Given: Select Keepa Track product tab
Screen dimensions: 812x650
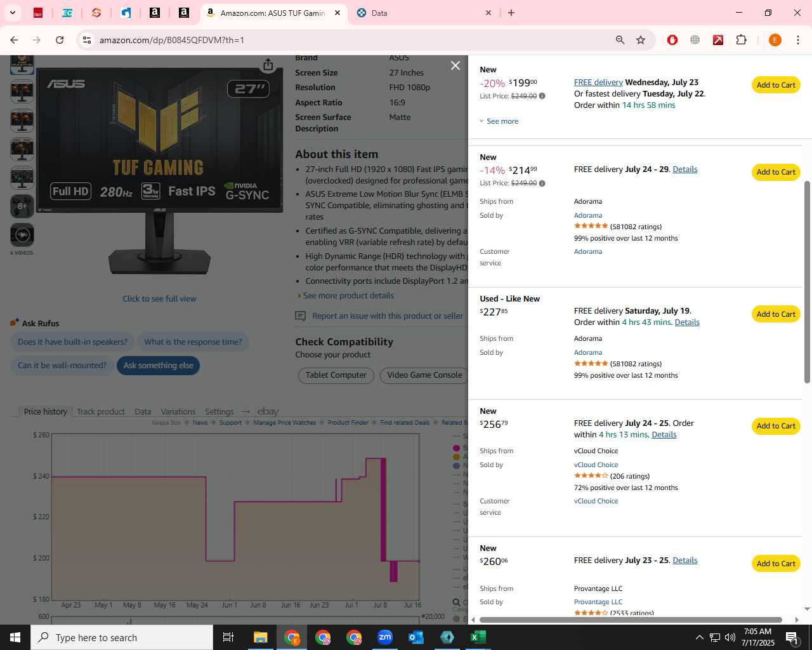Looking at the screenshot, I should (101, 411).
